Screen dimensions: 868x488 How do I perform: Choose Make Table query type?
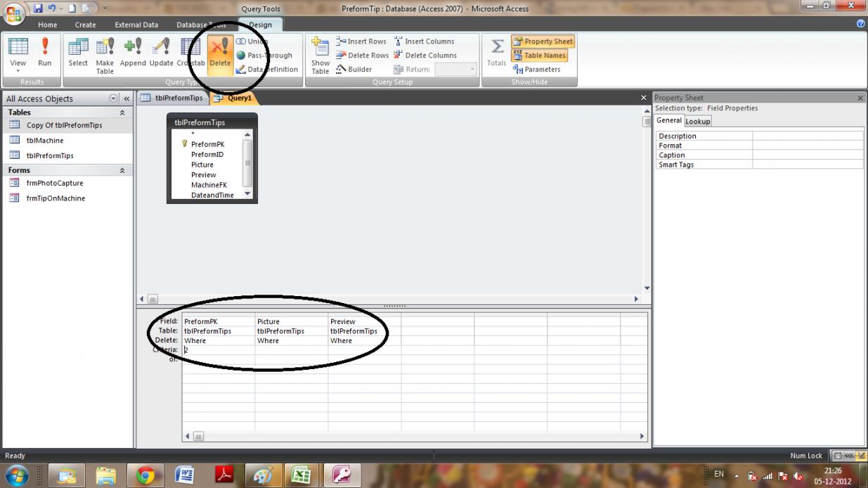click(105, 54)
